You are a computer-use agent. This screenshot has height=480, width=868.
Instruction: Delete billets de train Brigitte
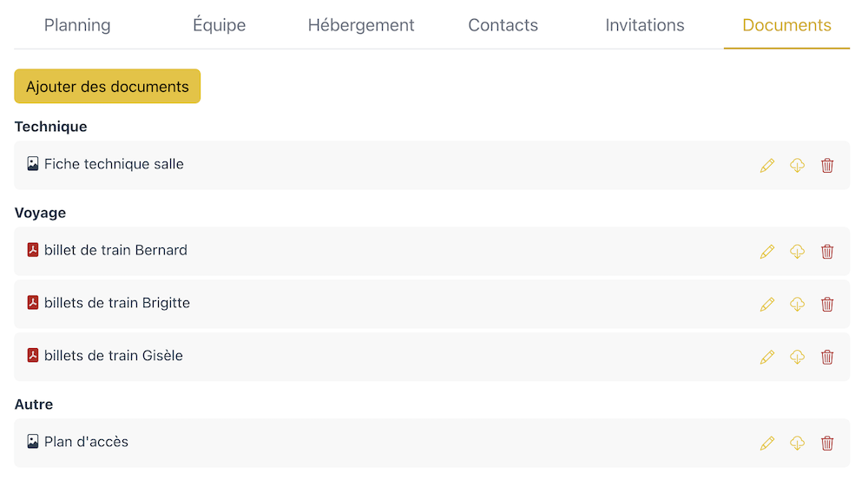click(x=827, y=304)
